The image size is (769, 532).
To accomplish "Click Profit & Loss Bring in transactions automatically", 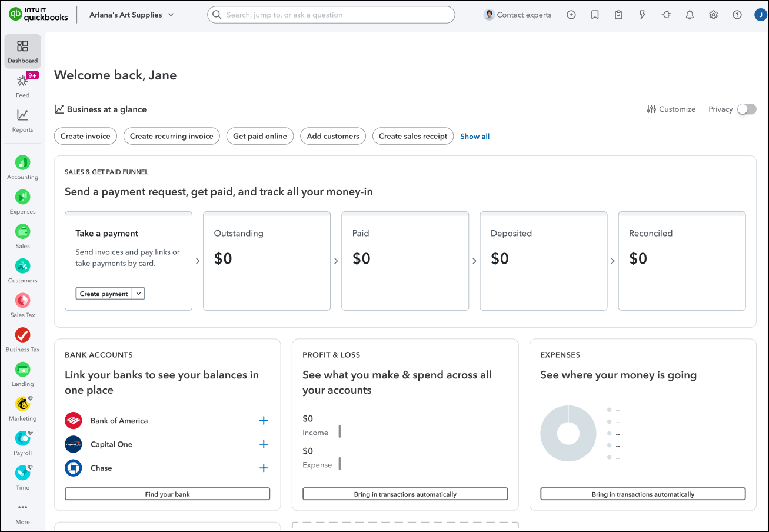I will click(x=405, y=494).
